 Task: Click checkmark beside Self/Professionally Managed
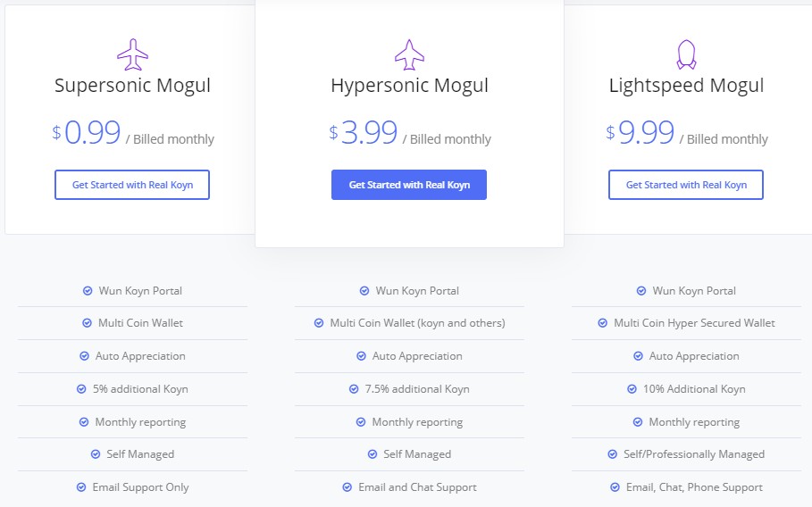(612, 454)
